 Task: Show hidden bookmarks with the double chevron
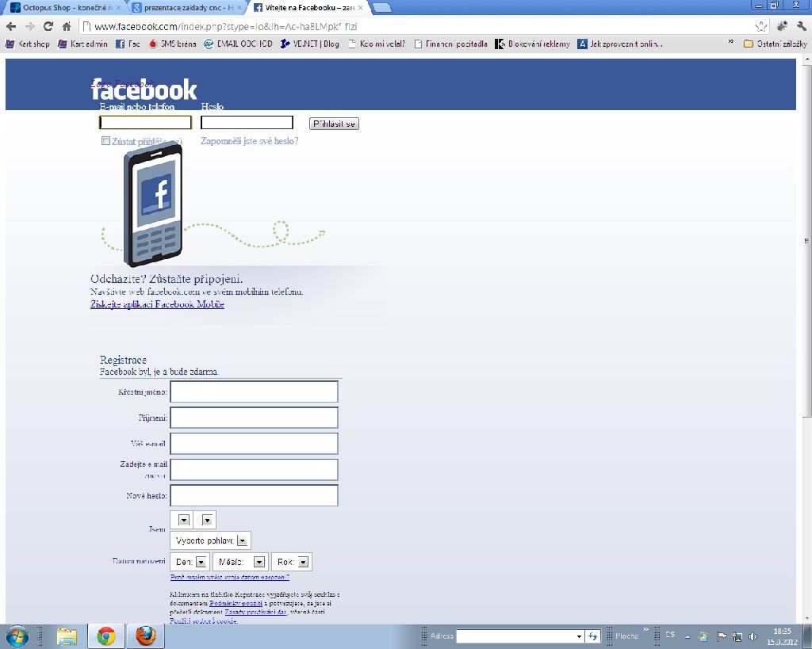click(730, 42)
